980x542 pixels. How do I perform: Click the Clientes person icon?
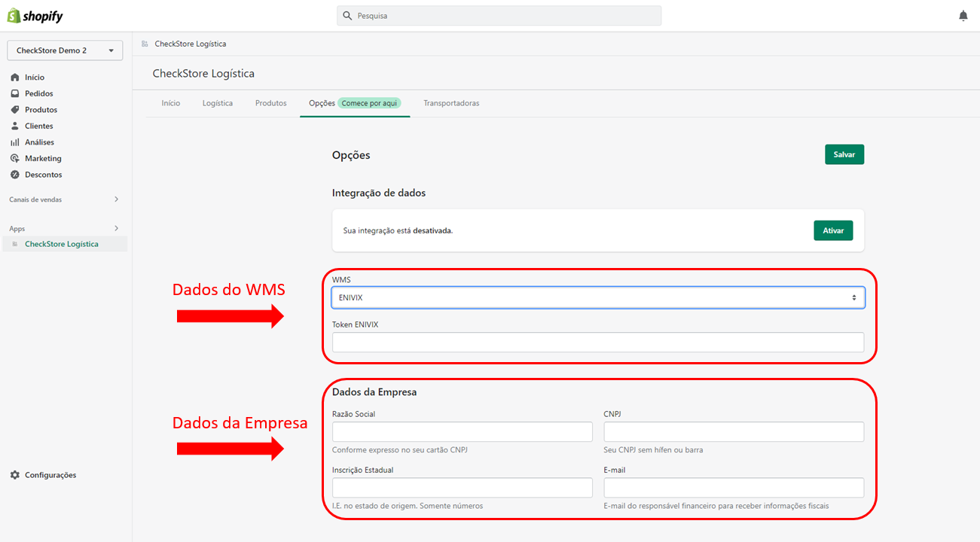tap(15, 126)
